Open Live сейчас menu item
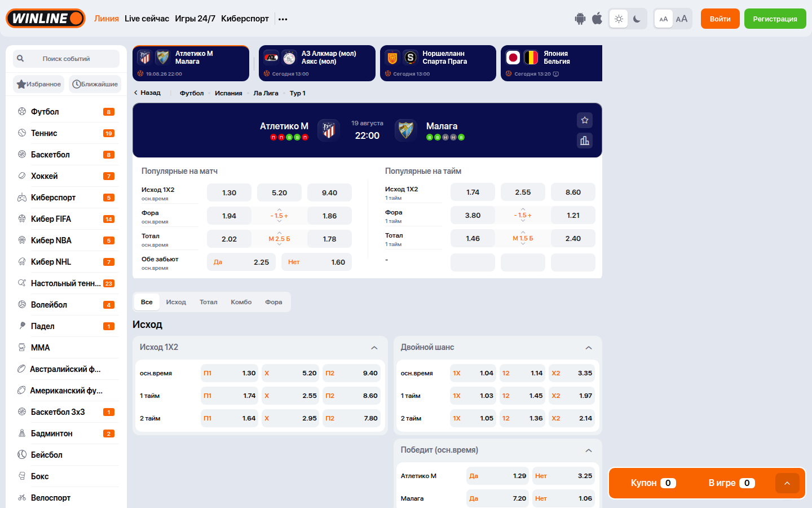The height and width of the screenshot is (508, 812). (147, 19)
